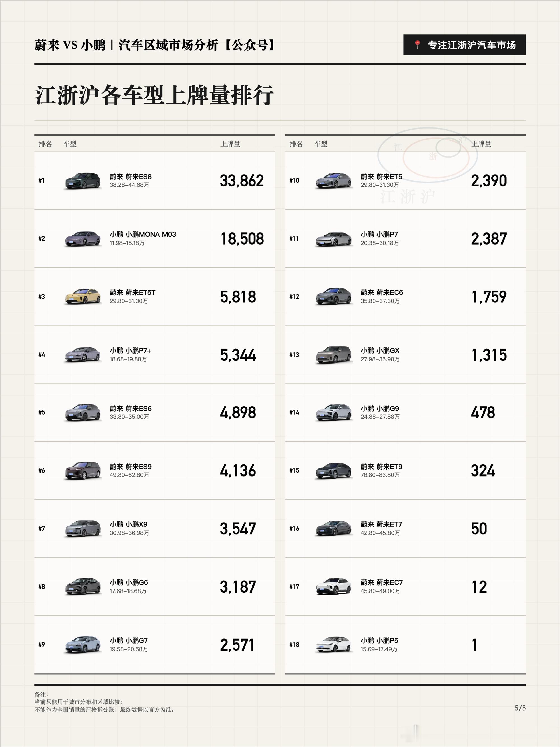Click the 蔚来ES9 car image
Viewport: 560px width, 747px height.
pyautogui.click(x=83, y=471)
